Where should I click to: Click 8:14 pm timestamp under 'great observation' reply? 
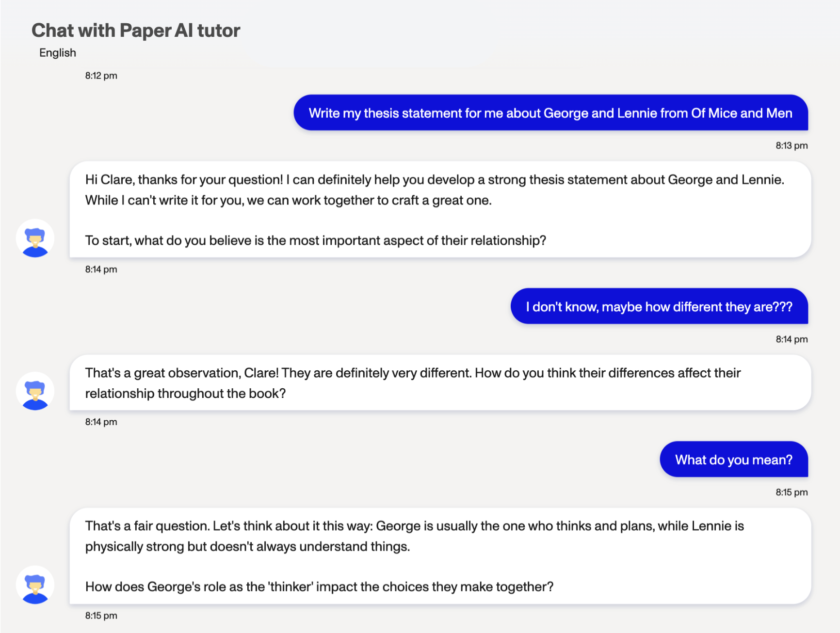101,422
